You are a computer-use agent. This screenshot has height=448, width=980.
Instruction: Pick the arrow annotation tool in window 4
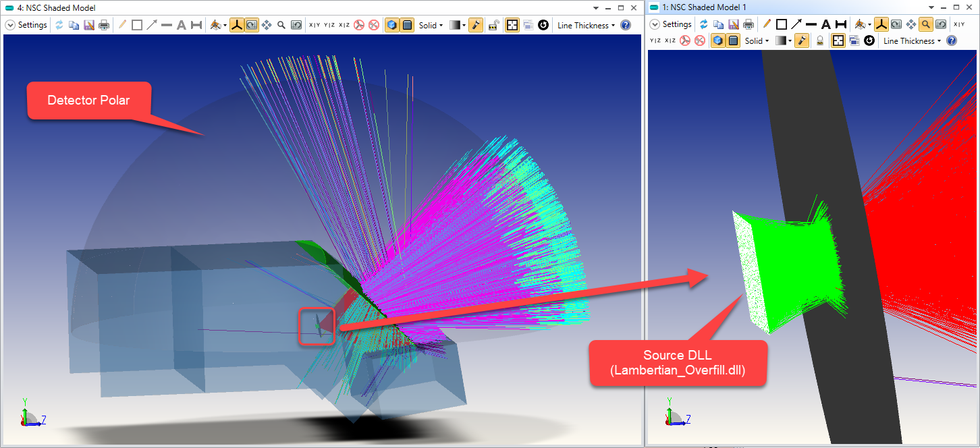pos(152,25)
